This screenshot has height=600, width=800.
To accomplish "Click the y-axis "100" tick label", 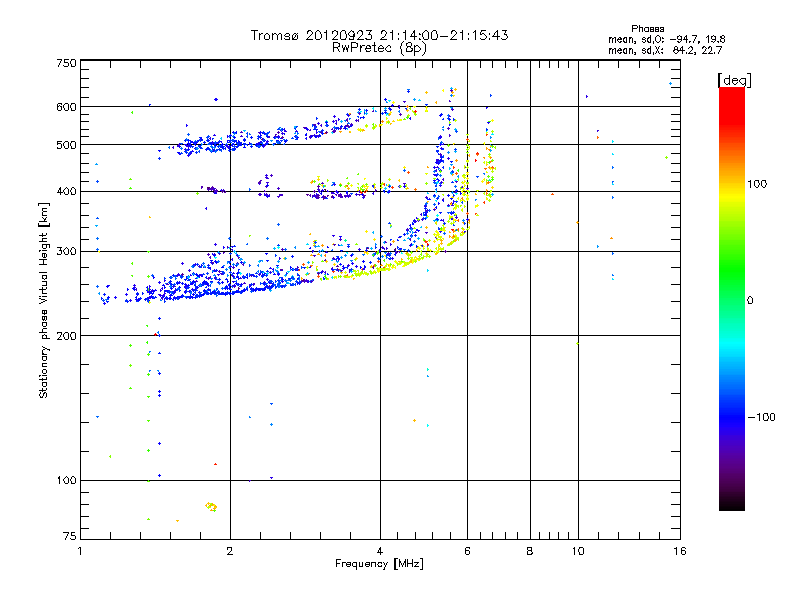I will pos(66,481).
